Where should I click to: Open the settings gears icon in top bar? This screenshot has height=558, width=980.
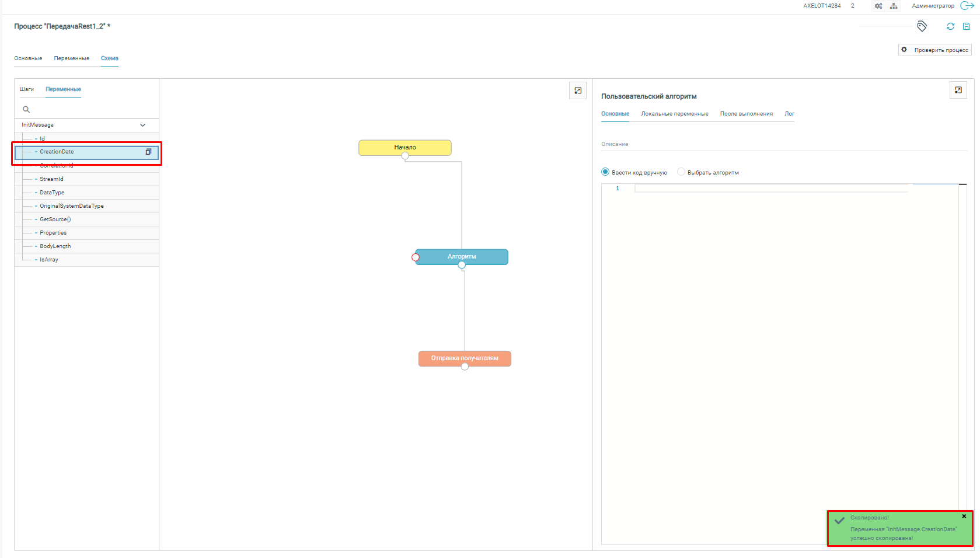878,6
